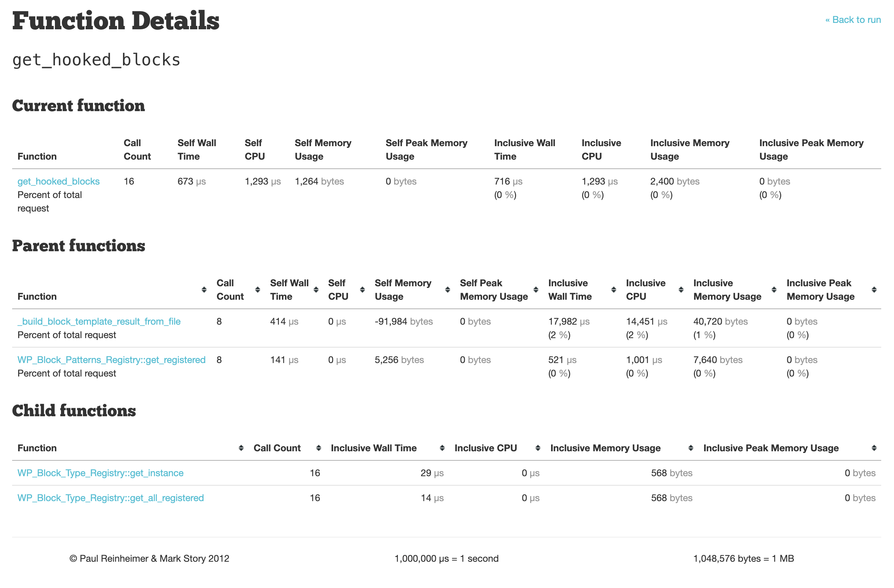Sort child functions by Call Count
894x588 pixels.
277,448
